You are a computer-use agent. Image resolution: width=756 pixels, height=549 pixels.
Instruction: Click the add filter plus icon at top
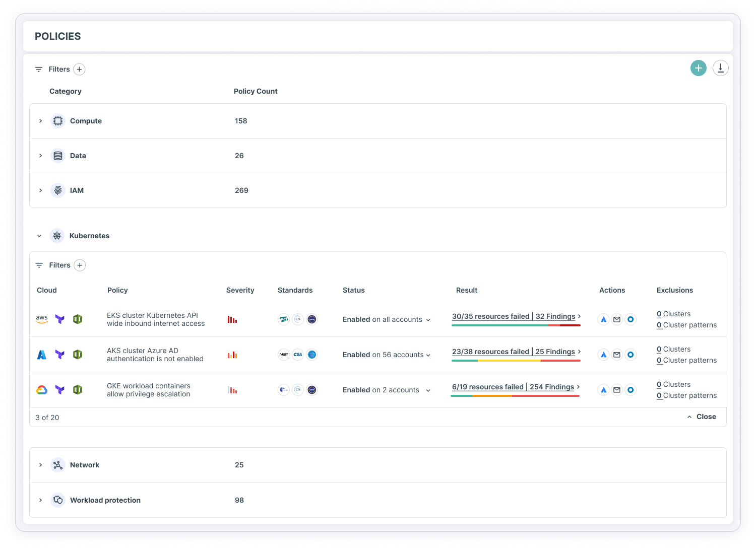(79, 70)
